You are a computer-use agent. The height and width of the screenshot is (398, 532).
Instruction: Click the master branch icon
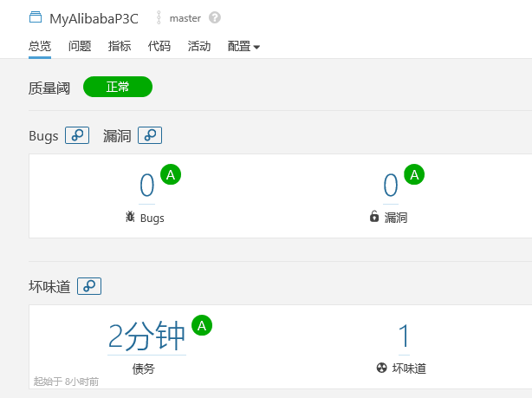(x=159, y=17)
